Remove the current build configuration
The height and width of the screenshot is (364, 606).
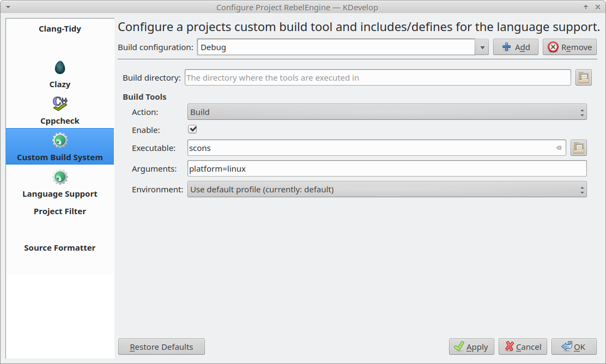[569, 47]
